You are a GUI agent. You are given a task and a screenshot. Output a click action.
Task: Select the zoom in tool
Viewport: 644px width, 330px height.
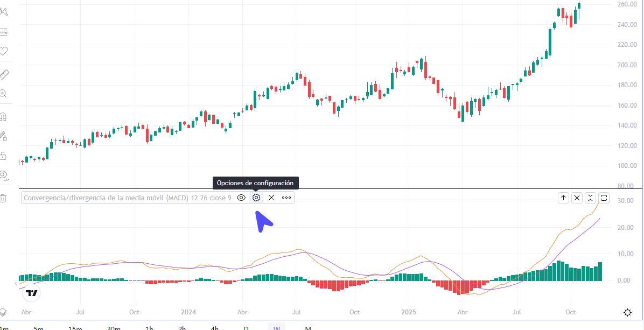click(x=3, y=94)
